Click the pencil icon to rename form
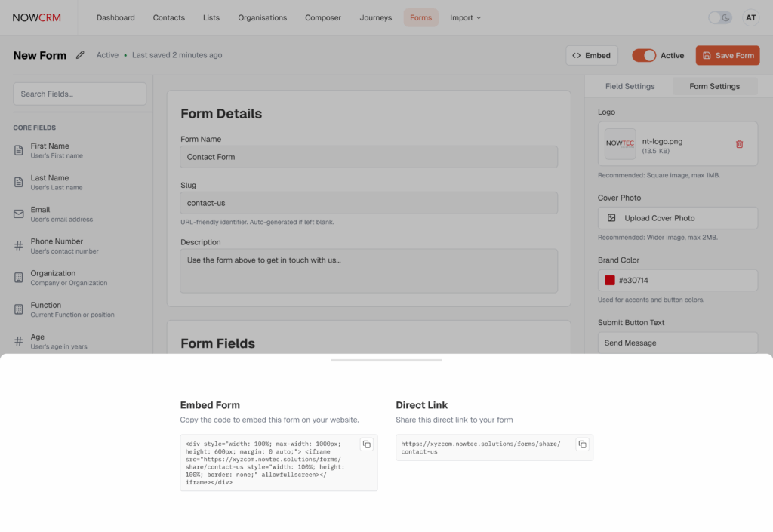The height and width of the screenshot is (532, 773). click(81, 55)
